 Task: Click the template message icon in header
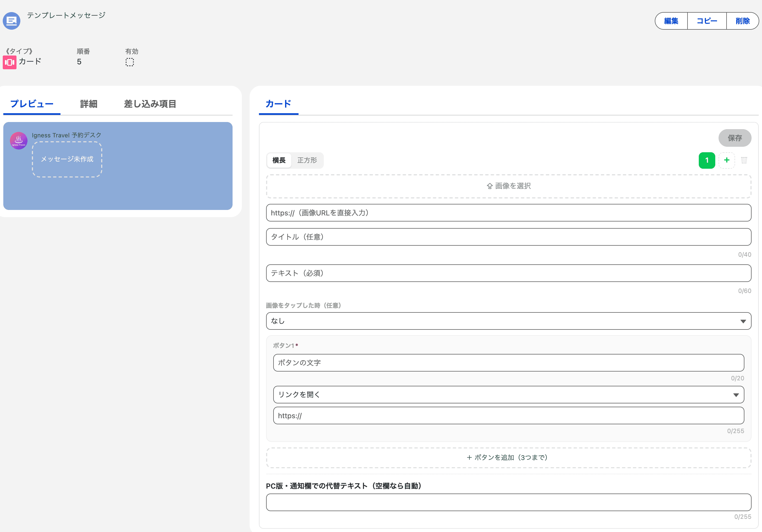[x=12, y=21]
